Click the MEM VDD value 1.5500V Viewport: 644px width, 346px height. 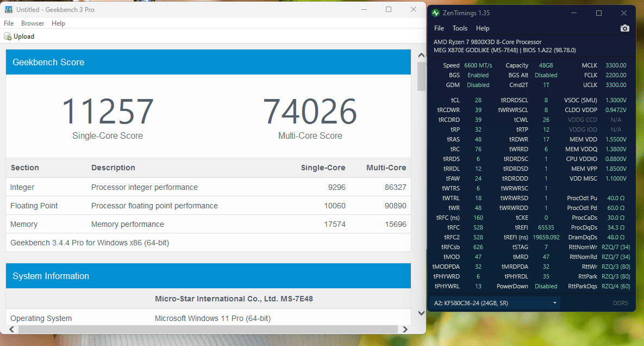tap(616, 139)
